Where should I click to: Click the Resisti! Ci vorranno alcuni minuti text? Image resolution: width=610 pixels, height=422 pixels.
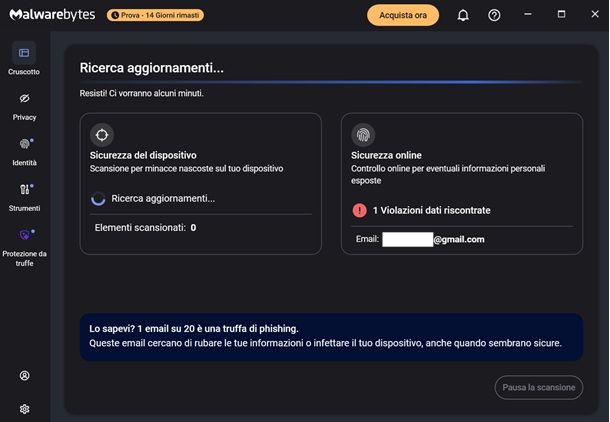coord(142,93)
